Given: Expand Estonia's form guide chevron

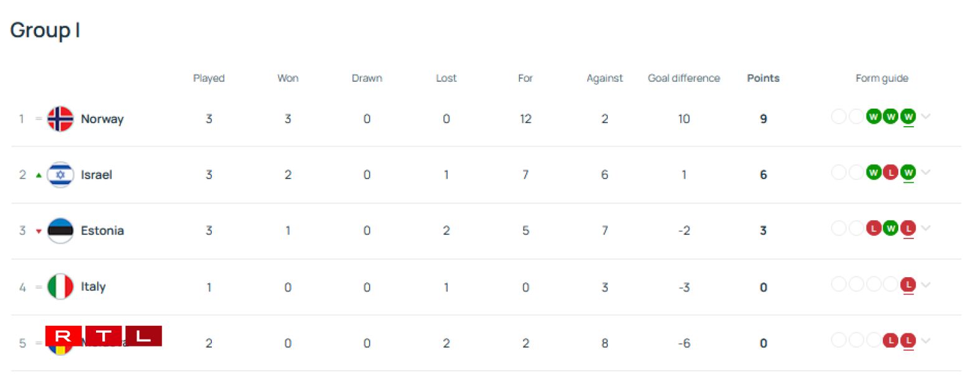Looking at the screenshot, I should pos(926,228).
